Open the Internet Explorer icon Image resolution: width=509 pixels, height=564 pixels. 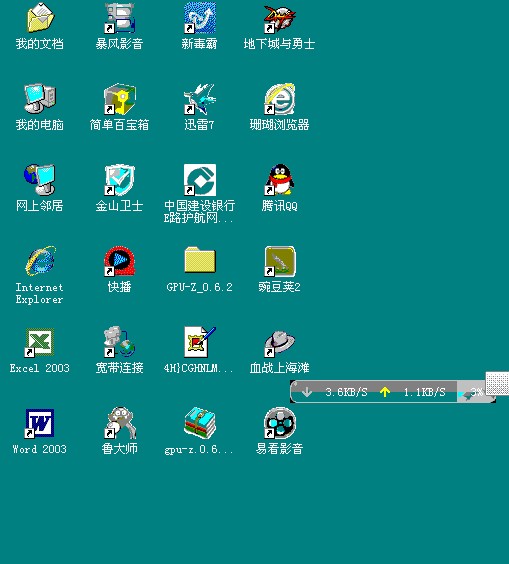pyautogui.click(x=40, y=261)
